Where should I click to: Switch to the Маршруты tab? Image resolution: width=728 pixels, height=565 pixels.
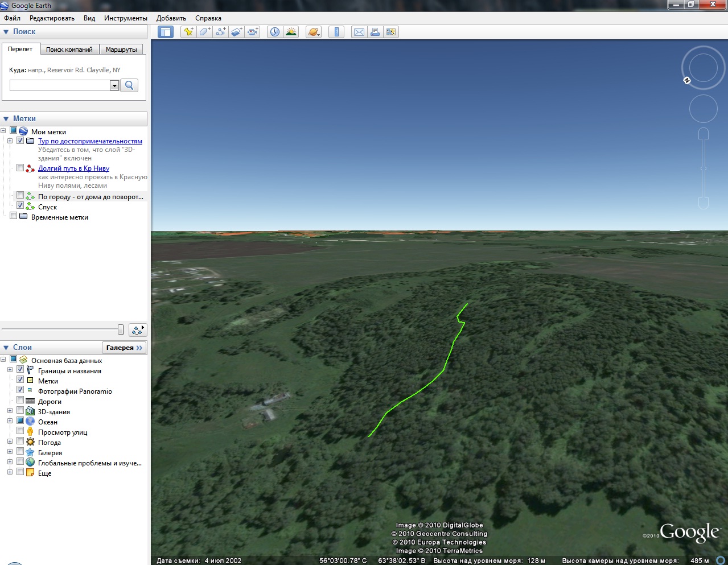coord(121,50)
